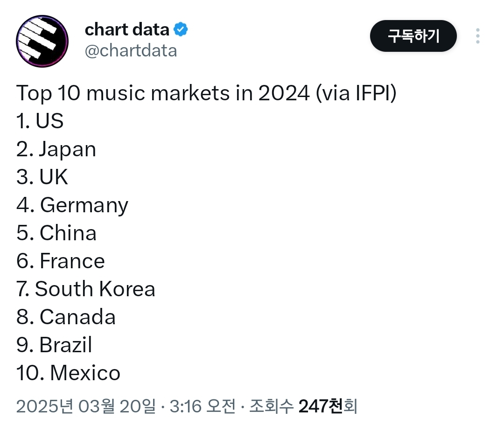Click the "4. Germany" entry

(72, 205)
